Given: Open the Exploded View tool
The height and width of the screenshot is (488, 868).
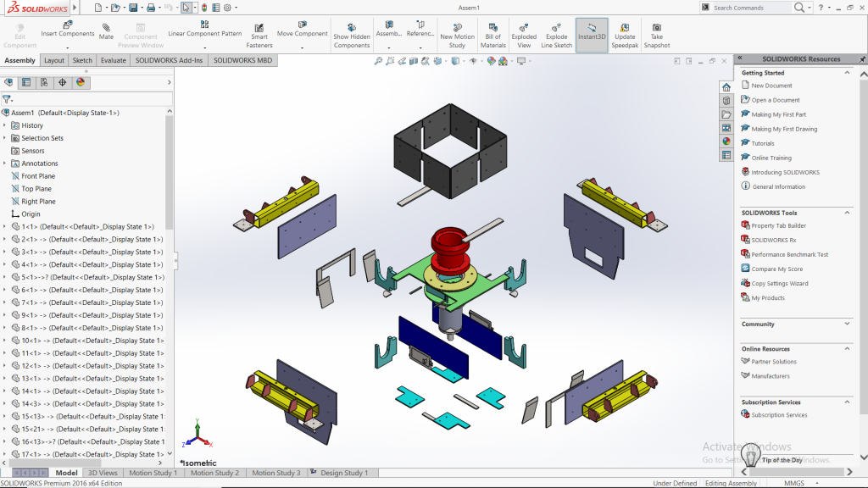Looking at the screenshot, I should pos(524,35).
